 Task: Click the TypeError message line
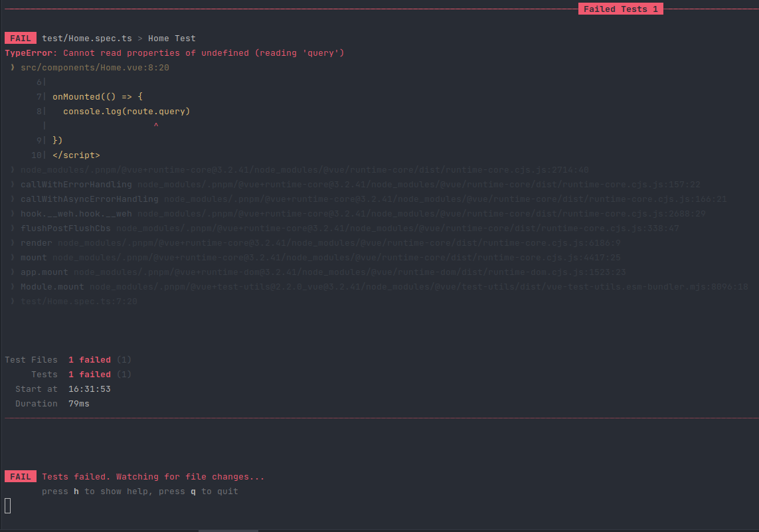click(174, 52)
